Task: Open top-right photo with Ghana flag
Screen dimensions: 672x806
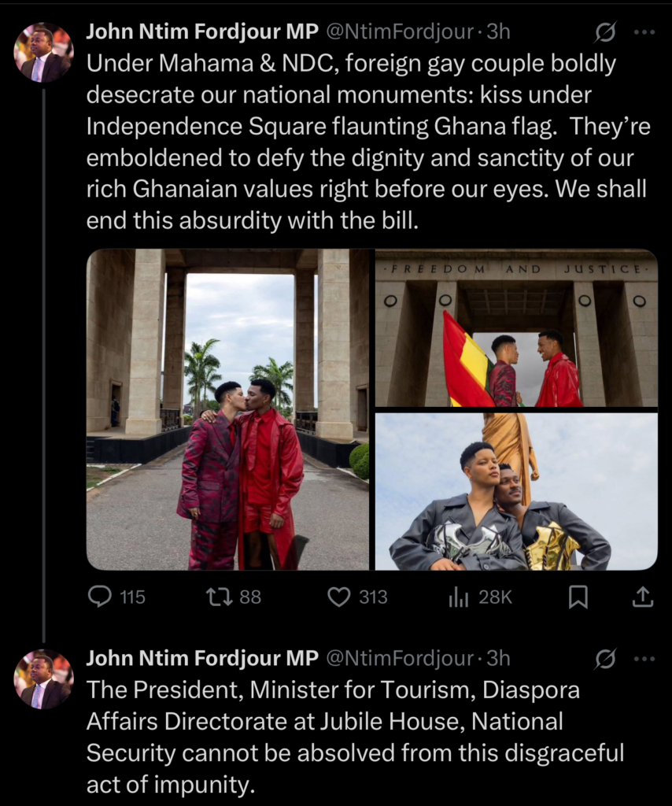Action: coord(516,328)
